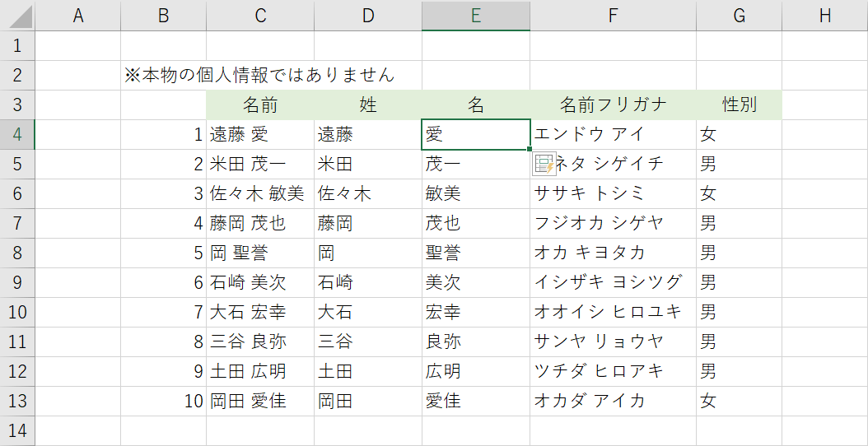Click the 名前フリガナ header cell
The height and width of the screenshot is (446, 868).
click(x=613, y=105)
